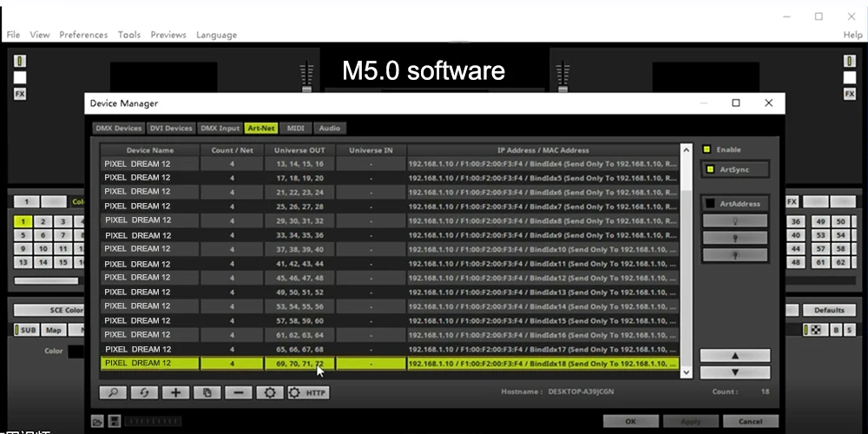This screenshot has width=868, height=434.
Task: Click the Apply button
Action: 690,421
